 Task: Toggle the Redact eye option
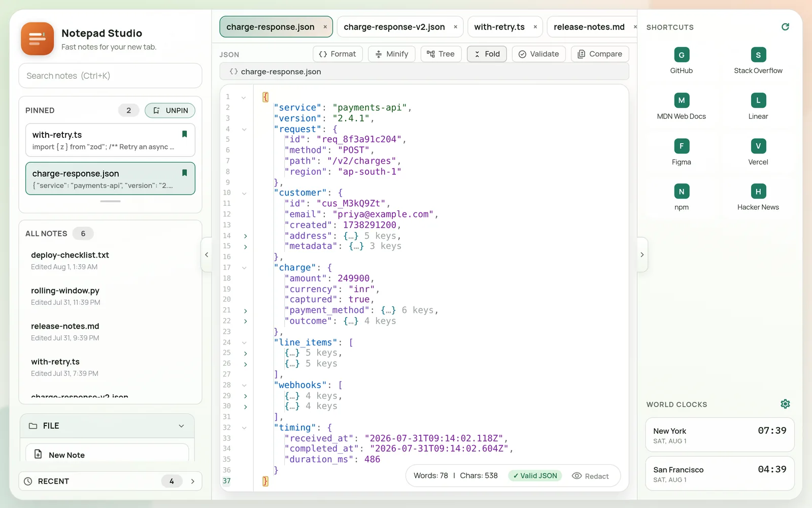[x=590, y=476]
